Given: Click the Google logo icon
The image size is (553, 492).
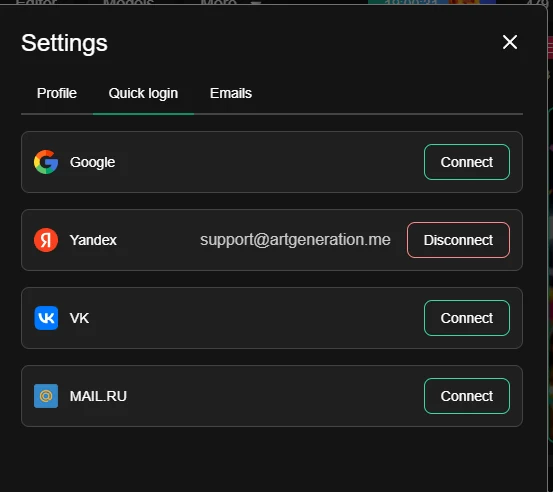Looking at the screenshot, I should (46, 162).
